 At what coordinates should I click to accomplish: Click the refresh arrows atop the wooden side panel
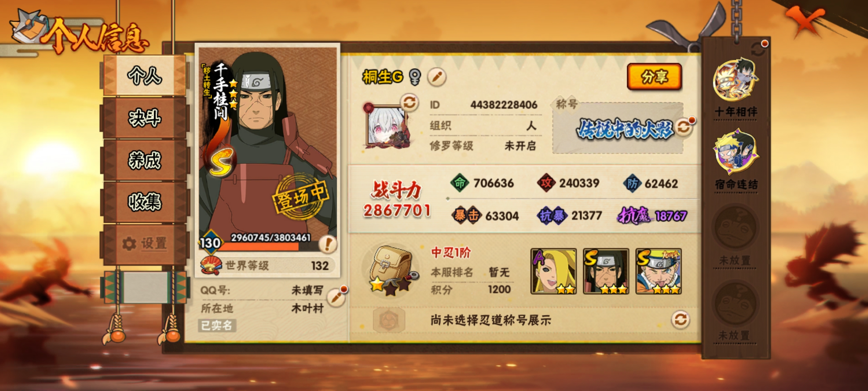pos(758,49)
